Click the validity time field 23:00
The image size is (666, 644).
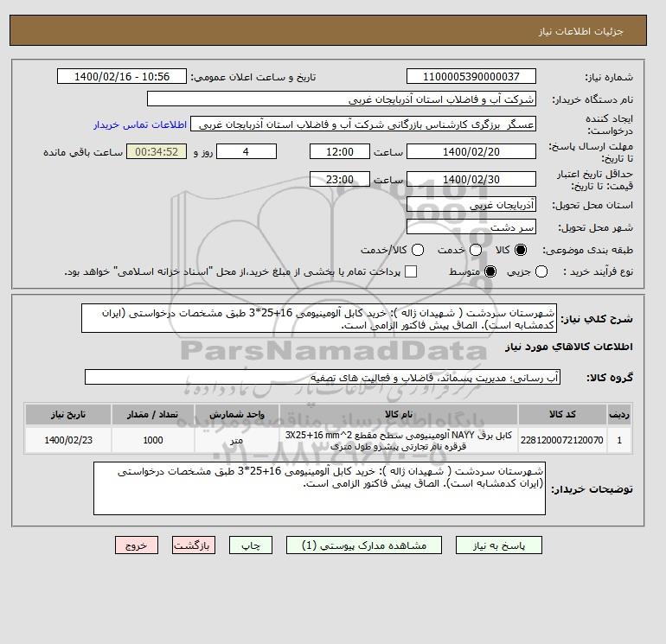pos(340,179)
